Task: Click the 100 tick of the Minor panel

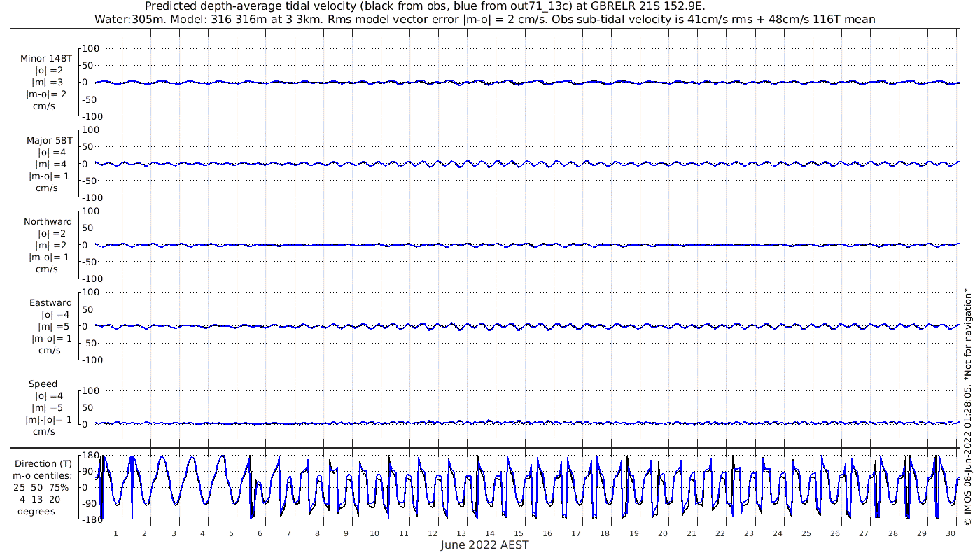Action: (92, 48)
